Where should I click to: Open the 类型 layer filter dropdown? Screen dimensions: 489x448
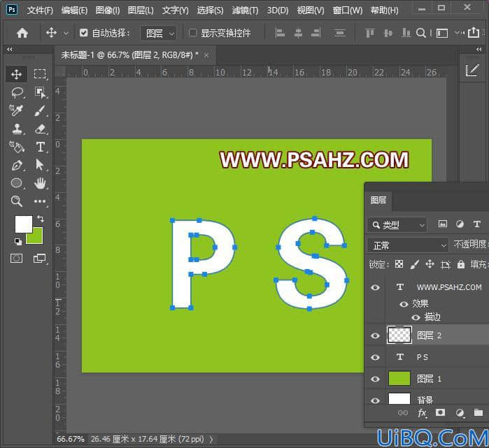tap(397, 224)
